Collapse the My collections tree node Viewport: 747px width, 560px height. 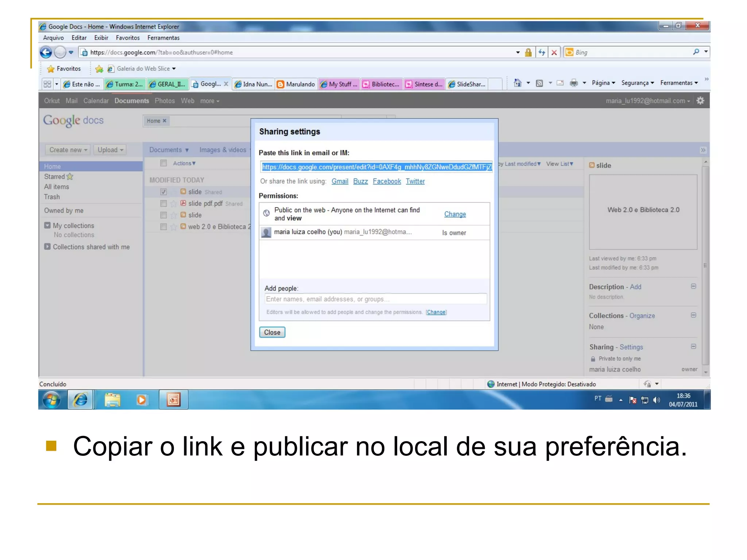47,225
